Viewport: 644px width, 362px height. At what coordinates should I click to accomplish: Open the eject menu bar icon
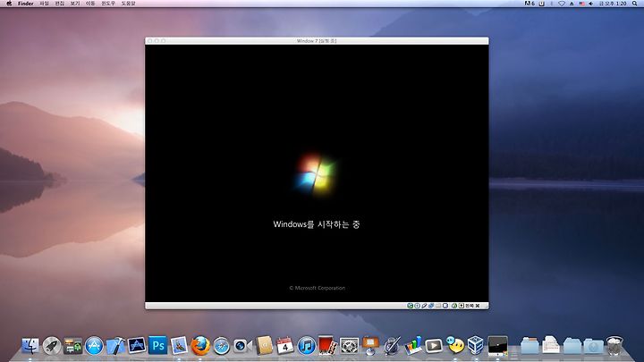(572, 4)
